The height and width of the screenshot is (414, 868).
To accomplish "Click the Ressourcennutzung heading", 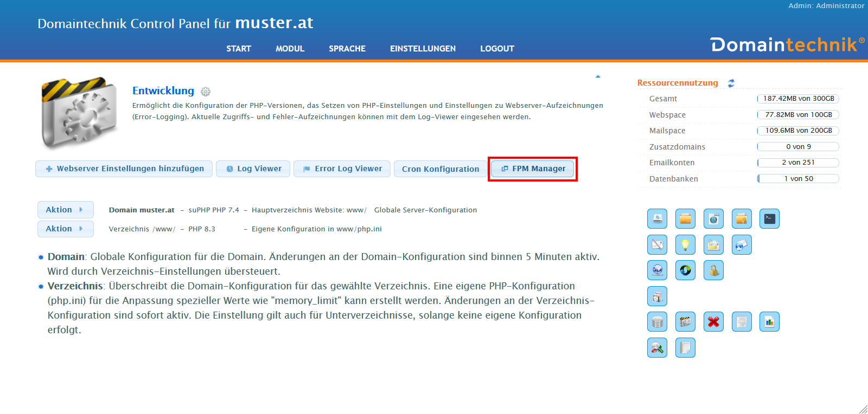I will pos(678,83).
